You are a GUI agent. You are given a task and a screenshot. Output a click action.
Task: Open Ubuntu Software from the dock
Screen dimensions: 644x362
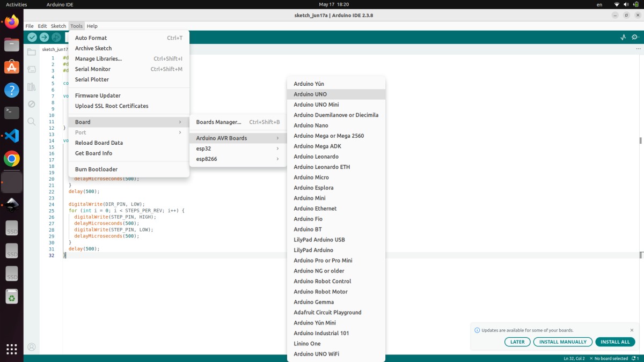pos(12,68)
